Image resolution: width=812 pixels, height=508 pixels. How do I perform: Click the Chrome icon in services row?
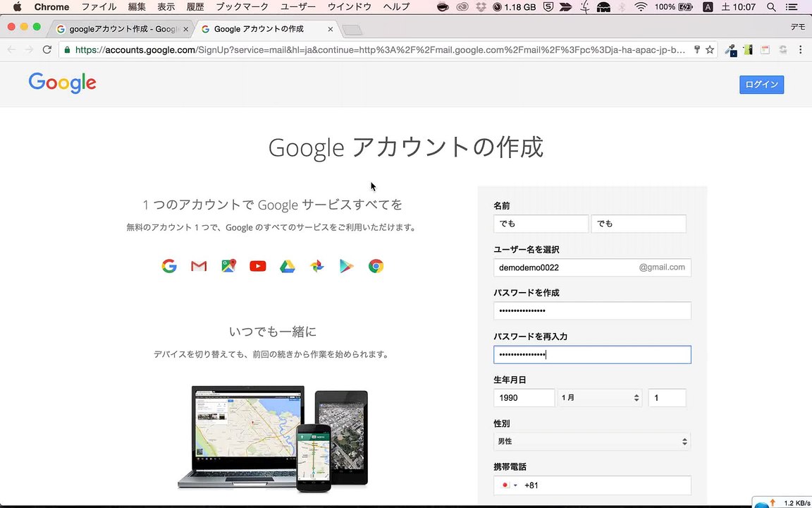376,266
